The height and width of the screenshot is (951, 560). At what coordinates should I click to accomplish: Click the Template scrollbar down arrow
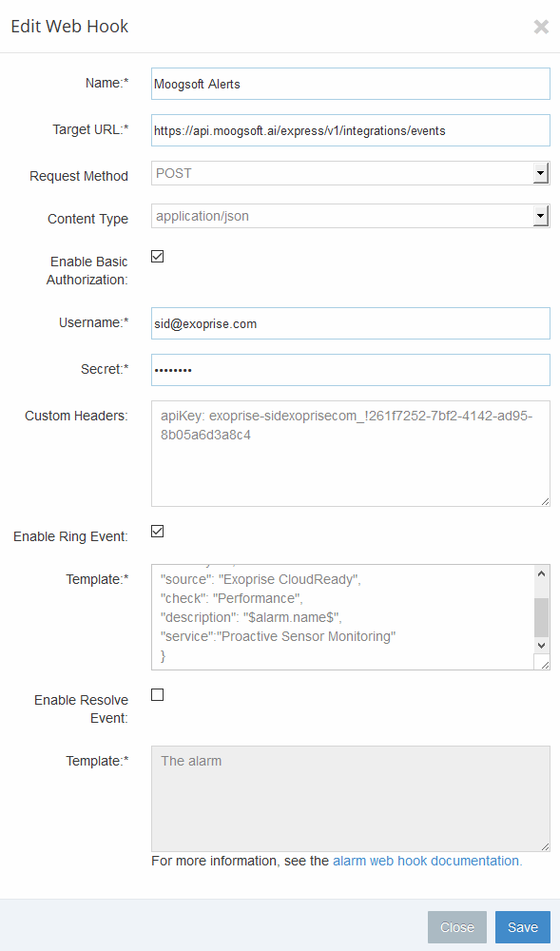click(x=542, y=646)
